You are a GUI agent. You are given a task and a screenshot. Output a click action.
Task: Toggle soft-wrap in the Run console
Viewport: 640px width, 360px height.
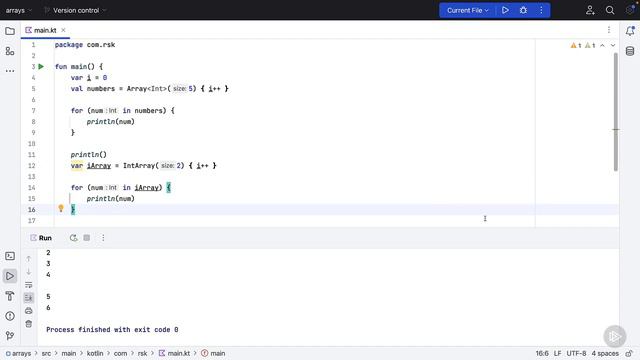(x=29, y=284)
